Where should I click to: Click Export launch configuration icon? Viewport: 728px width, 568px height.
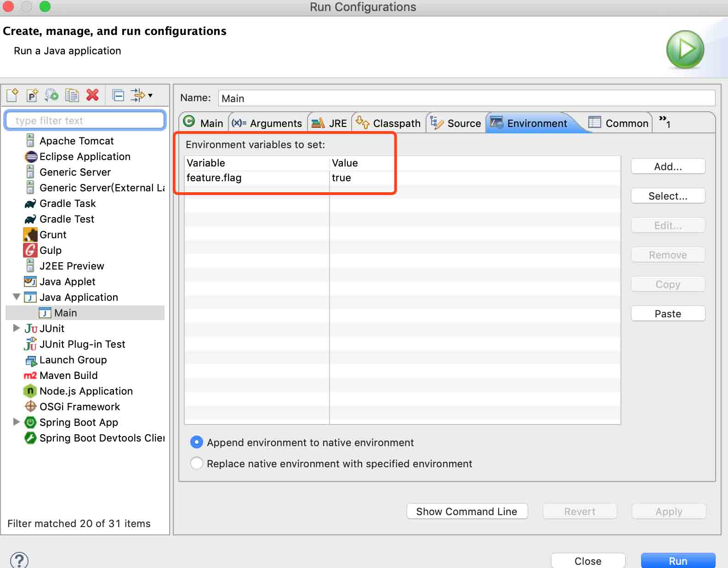[x=52, y=95]
